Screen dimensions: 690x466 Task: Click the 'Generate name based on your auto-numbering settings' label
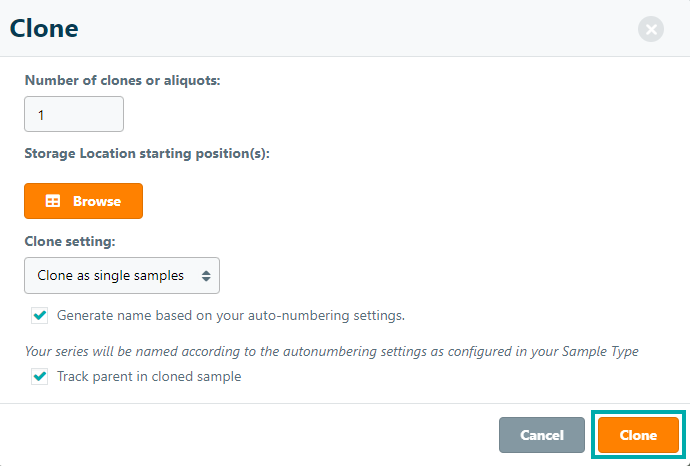(x=230, y=315)
